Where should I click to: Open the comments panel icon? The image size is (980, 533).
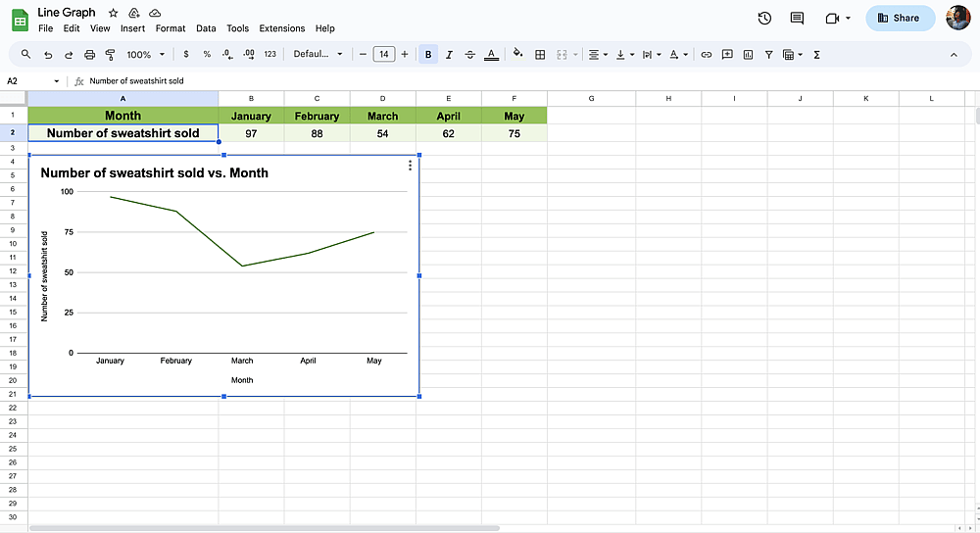tap(797, 18)
